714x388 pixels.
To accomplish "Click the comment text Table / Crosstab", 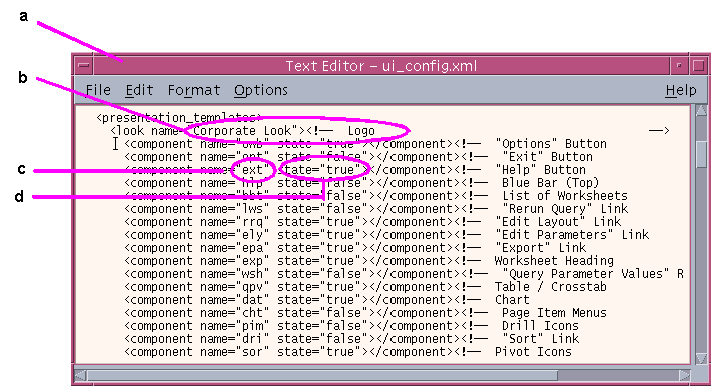I will (551, 287).
